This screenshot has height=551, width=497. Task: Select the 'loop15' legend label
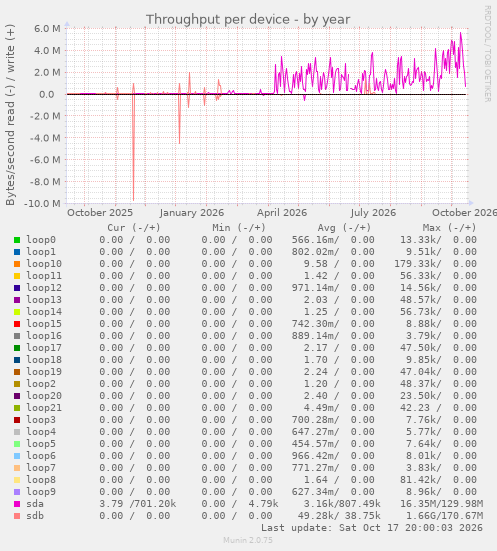pyautogui.click(x=44, y=324)
